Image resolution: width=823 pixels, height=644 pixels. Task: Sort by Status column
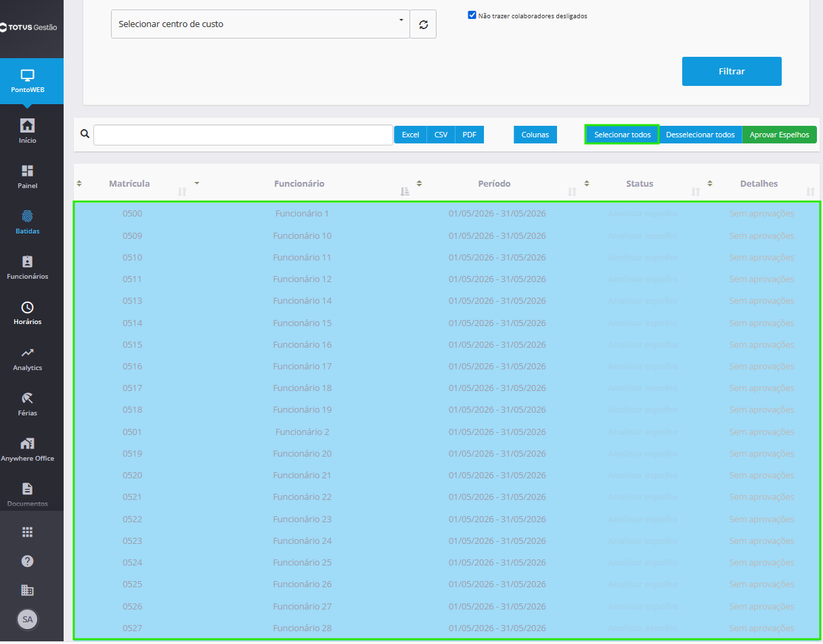pos(640,184)
